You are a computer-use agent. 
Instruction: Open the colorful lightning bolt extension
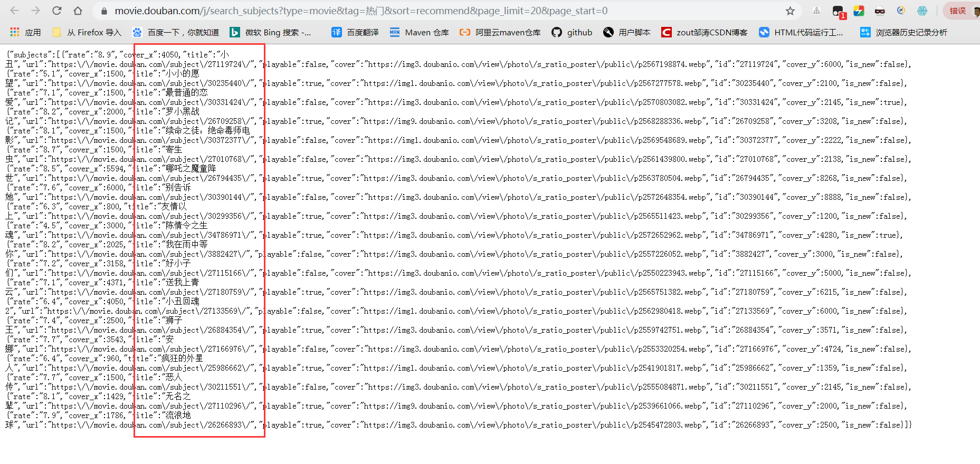click(x=859, y=11)
